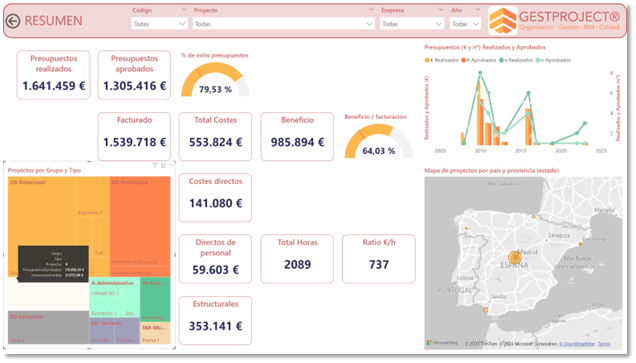The image size is (636, 363).
Task: Select the 2010 peak n Realizados point
Action: click(481, 73)
